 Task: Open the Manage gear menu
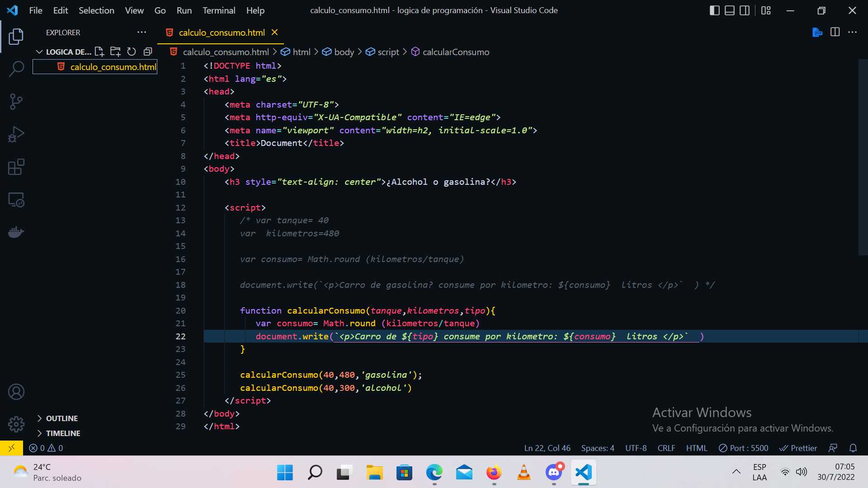pyautogui.click(x=16, y=424)
